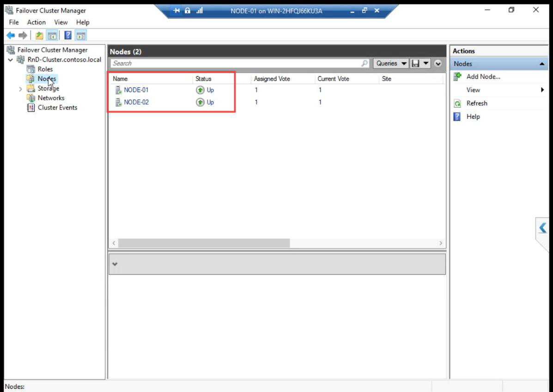The width and height of the screenshot is (553, 392).
Task: Click the Failover Cluster Manager root icon
Action: click(11, 50)
